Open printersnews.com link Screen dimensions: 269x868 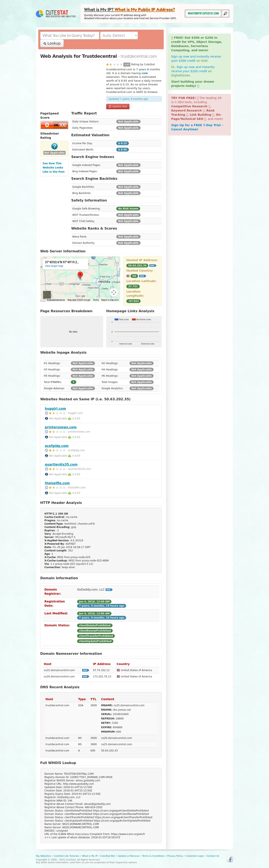pos(61,427)
